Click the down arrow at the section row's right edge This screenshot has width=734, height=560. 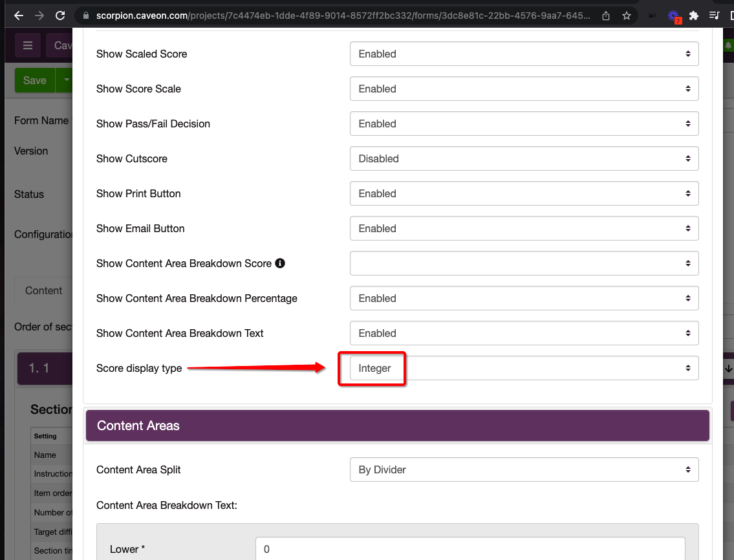coord(728,369)
